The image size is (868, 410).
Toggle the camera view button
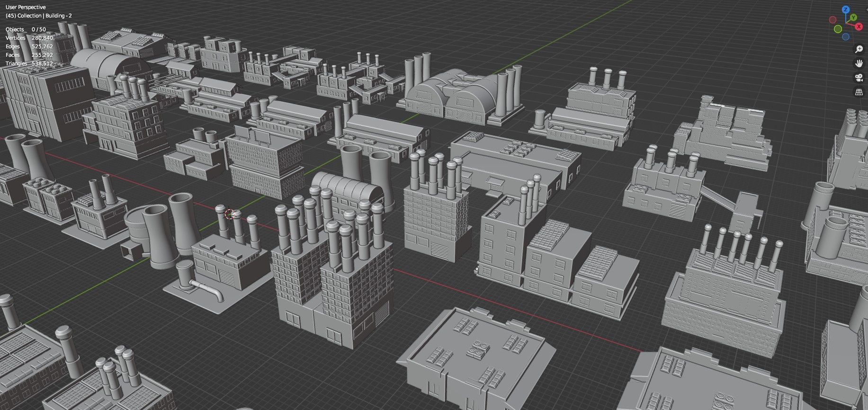859,78
